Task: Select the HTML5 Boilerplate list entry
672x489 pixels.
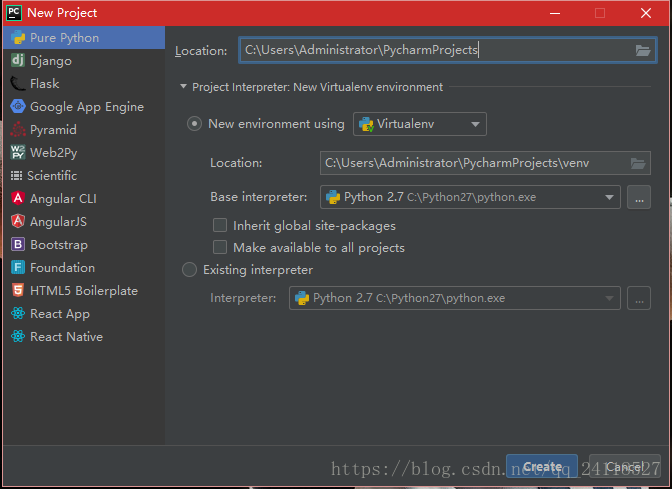Action: pyautogui.click(x=84, y=290)
